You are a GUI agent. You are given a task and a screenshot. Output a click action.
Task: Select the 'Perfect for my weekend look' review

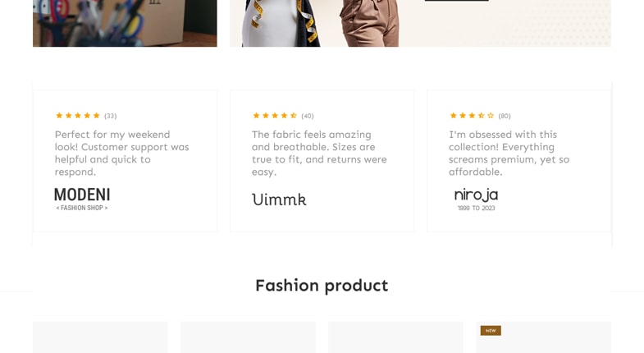pyautogui.click(x=122, y=153)
